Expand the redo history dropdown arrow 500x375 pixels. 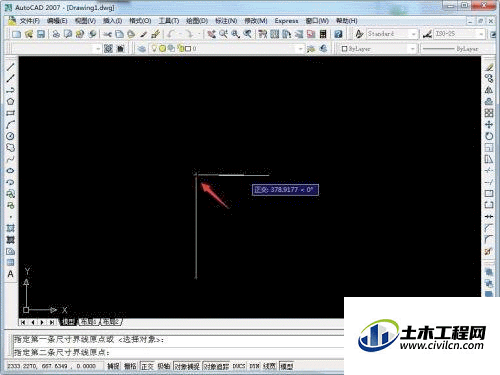(199, 34)
